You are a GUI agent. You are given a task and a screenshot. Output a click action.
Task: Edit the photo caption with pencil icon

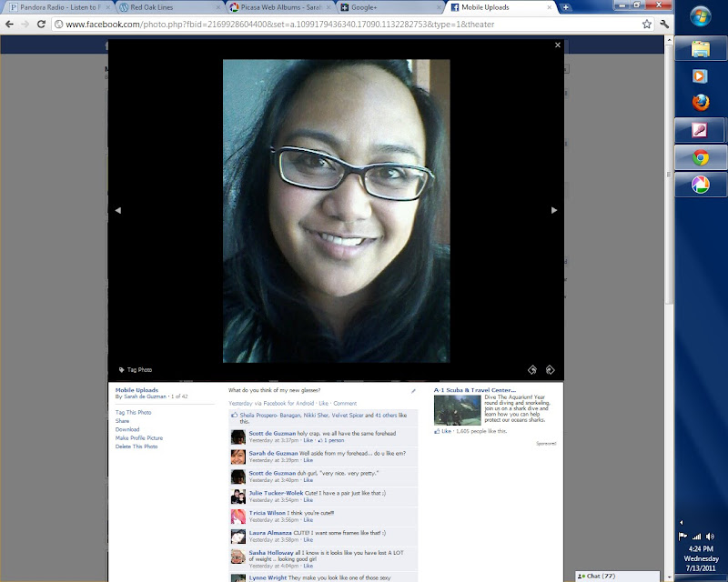click(x=413, y=391)
